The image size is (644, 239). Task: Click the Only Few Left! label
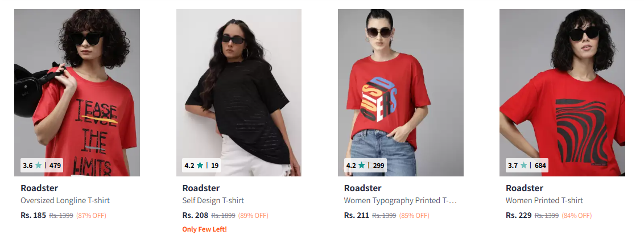click(x=205, y=229)
